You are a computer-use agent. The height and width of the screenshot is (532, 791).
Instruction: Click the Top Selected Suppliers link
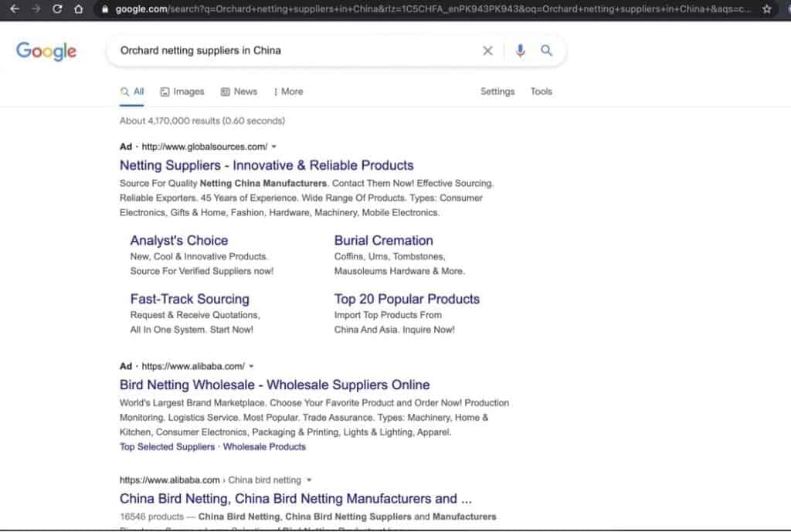click(x=167, y=447)
